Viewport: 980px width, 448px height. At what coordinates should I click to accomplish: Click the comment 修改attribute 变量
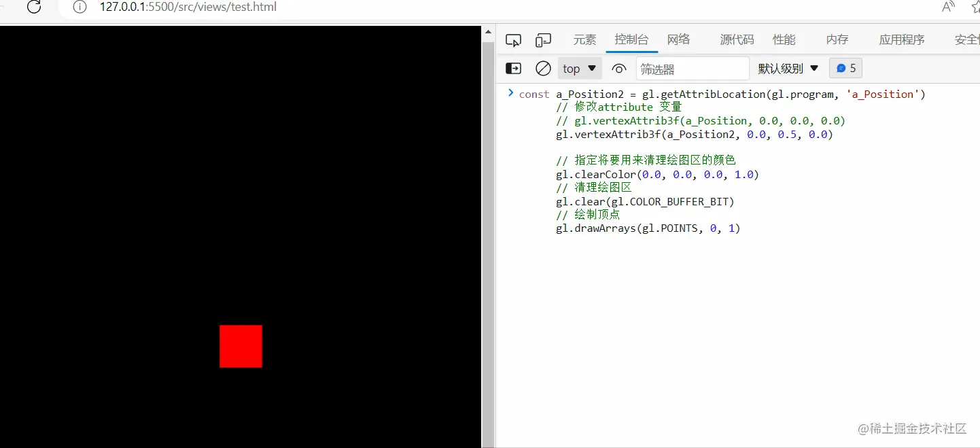point(618,107)
